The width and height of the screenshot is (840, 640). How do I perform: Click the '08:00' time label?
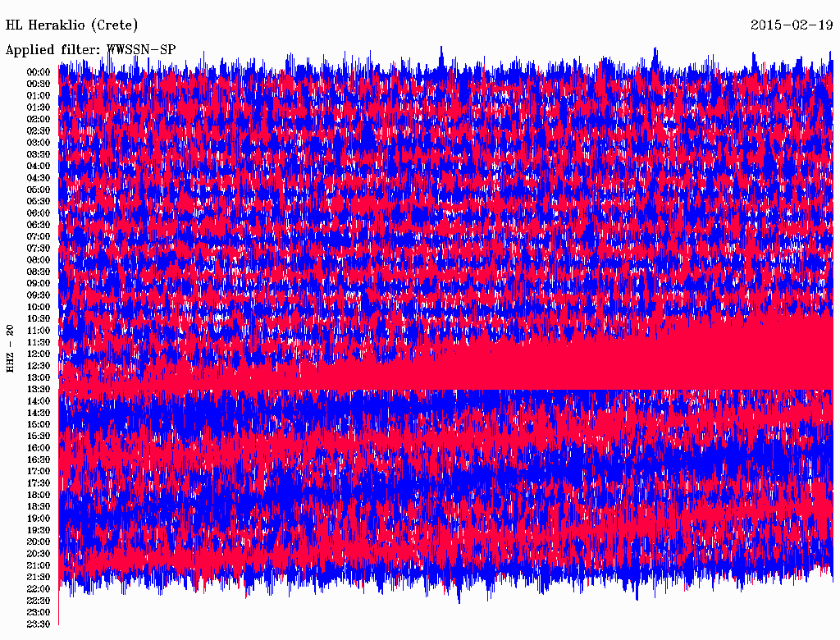38,260
